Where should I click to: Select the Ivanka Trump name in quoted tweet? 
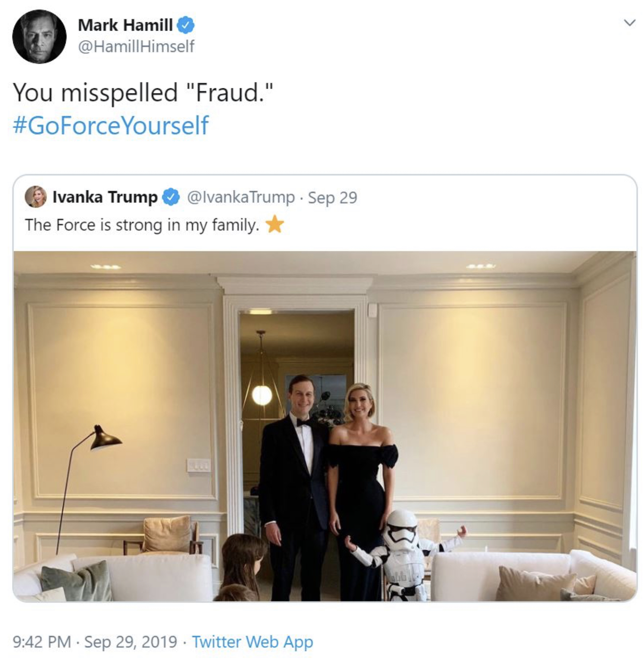105,197
